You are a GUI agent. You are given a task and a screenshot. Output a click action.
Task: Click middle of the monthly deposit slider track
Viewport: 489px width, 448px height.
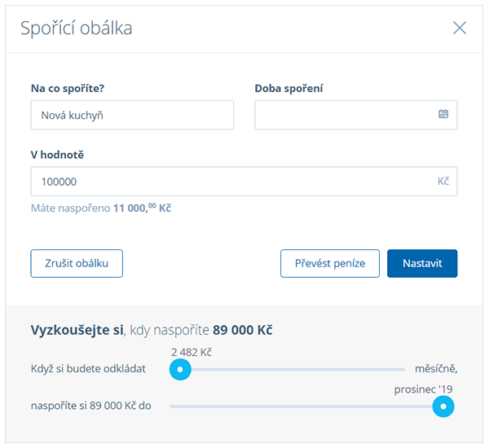click(293, 370)
